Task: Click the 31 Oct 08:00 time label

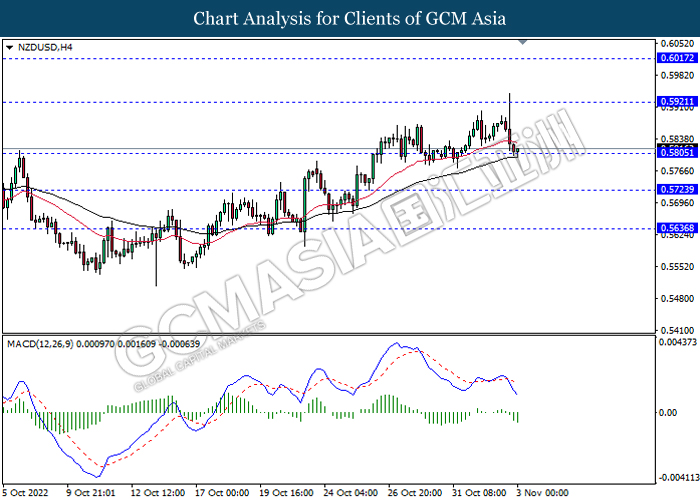Action: click(480, 493)
